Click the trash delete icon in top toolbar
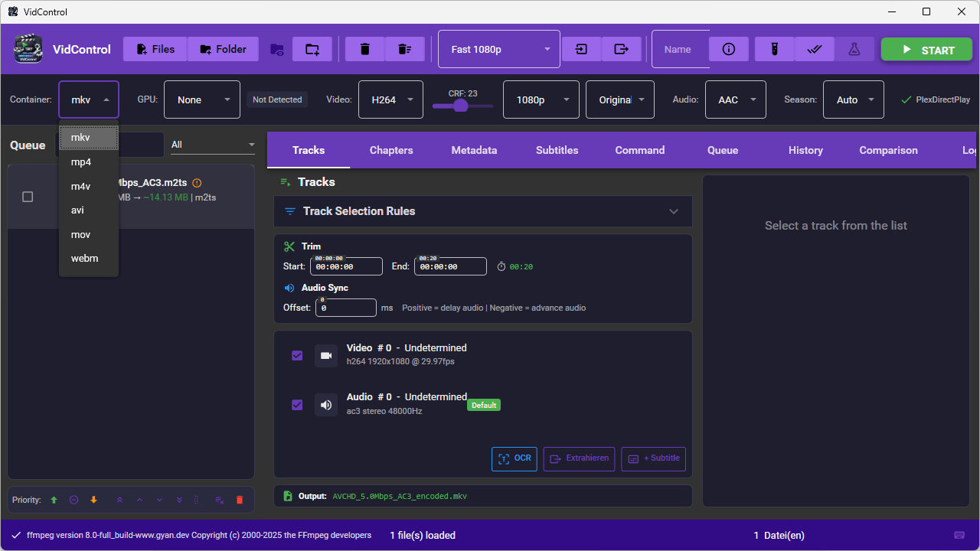The width and height of the screenshot is (980, 551). (365, 49)
